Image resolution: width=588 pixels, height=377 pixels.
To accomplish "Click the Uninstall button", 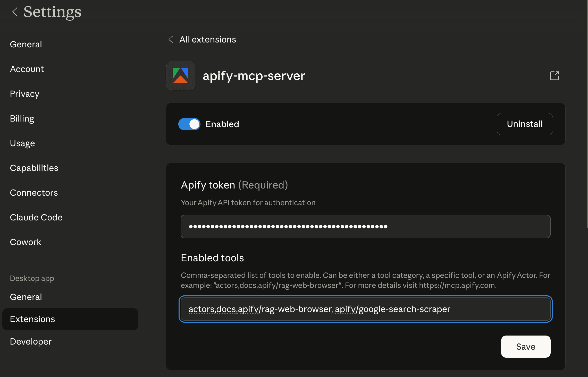I will click(x=525, y=124).
